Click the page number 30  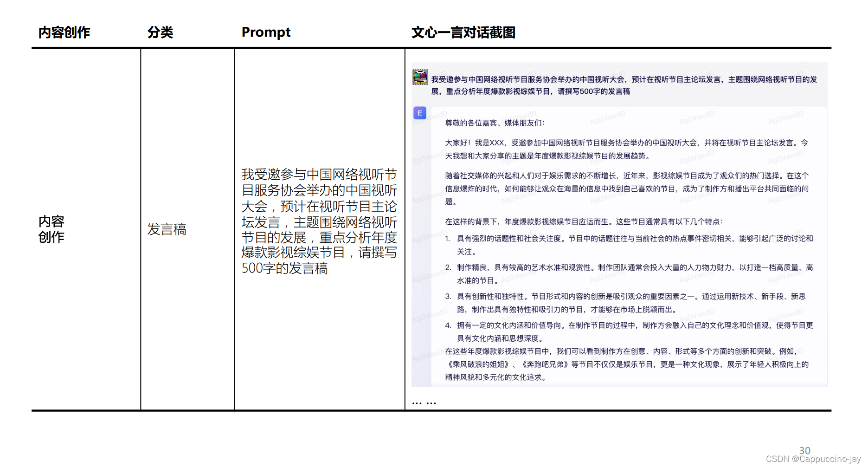click(805, 451)
